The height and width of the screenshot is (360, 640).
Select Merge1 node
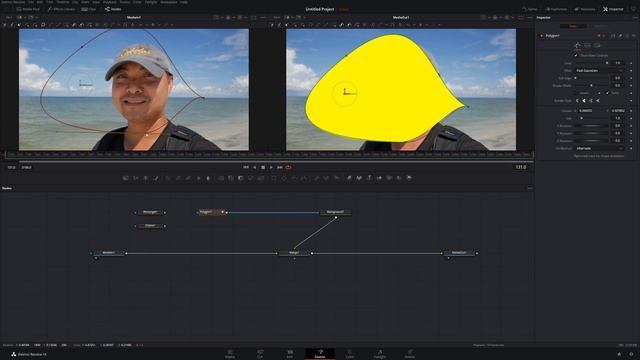tap(294, 253)
